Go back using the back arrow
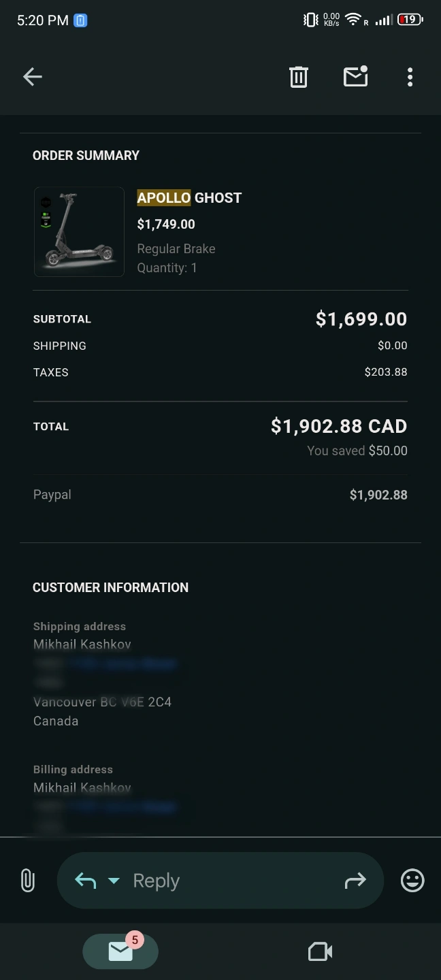Screen dimensions: 441x980 click(33, 77)
